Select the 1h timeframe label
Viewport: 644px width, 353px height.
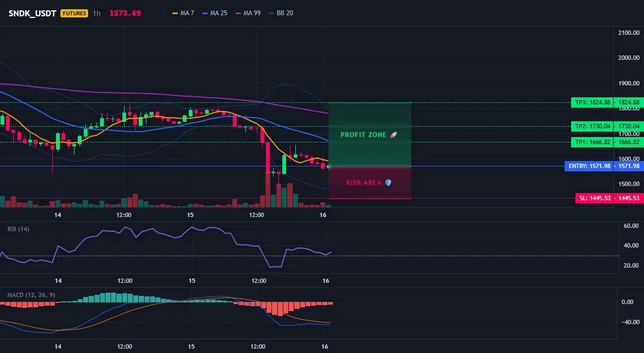point(96,13)
